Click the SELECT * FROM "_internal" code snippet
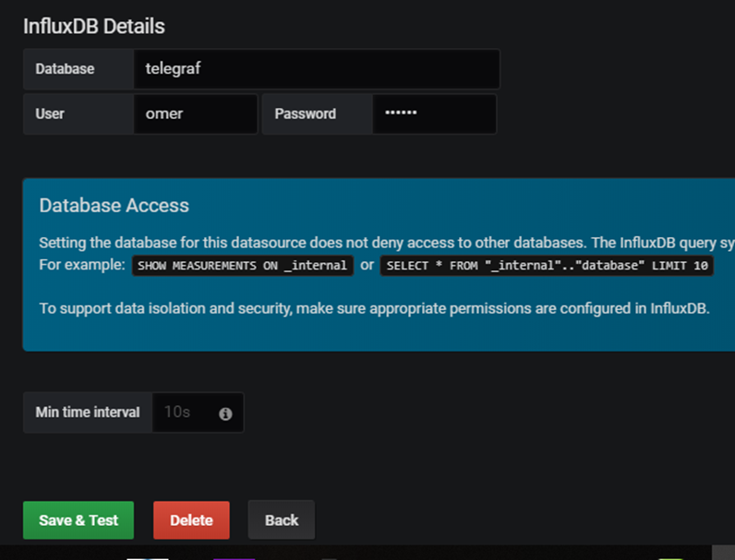The image size is (735, 560). coord(547,266)
